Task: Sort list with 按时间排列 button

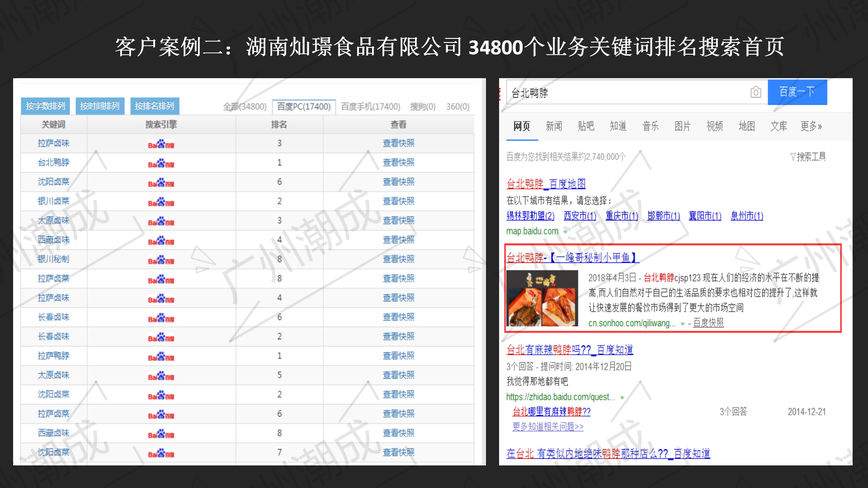Action: point(99,106)
